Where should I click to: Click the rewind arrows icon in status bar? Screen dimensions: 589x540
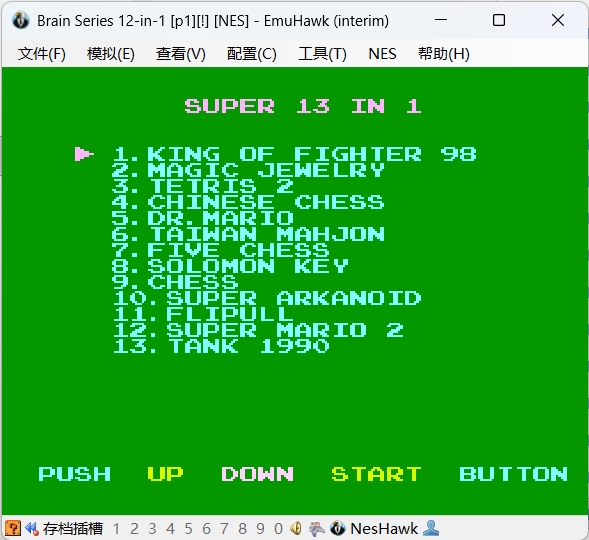pyautogui.click(x=32, y=529)
